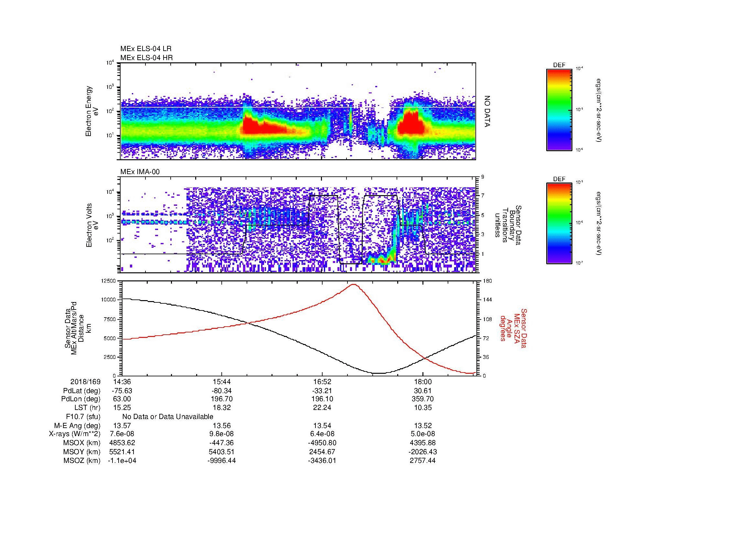
Task: Click MSOZ value 2757.44
Action: tap(423, 461)
